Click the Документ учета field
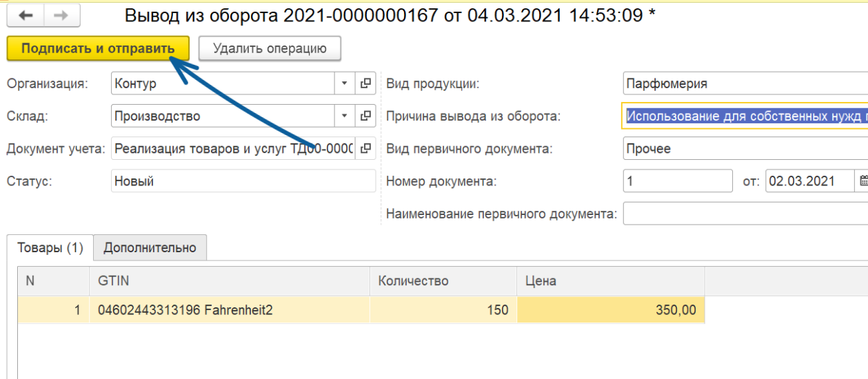 click(233, 147)
